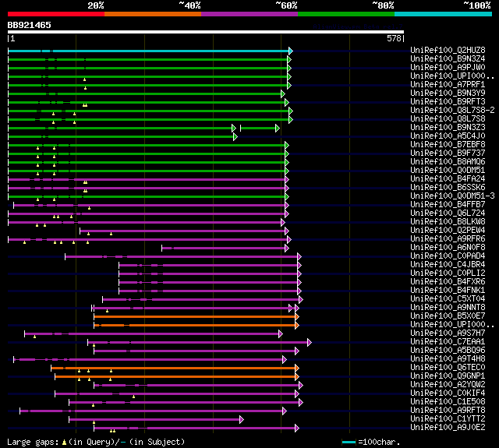Click the 578 query end position label

[x=394, y=38]
